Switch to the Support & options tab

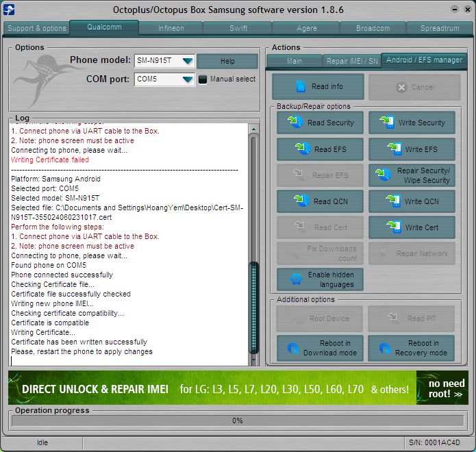37,28
